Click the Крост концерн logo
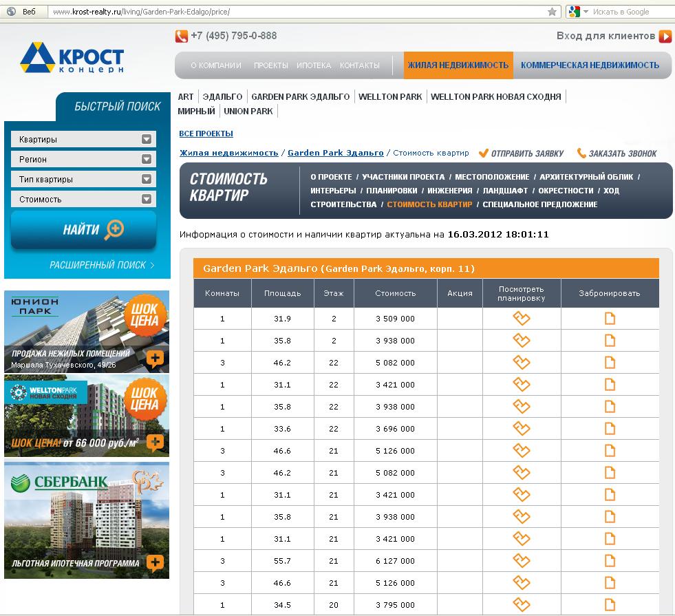The height and width of the screenshot is (616, 675). pos(72,57)
